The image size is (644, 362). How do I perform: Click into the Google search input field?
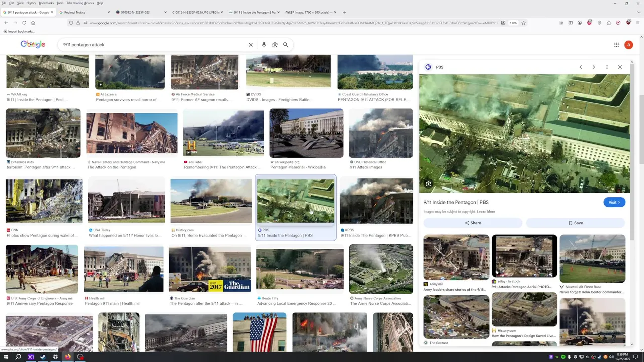(153, 45)
